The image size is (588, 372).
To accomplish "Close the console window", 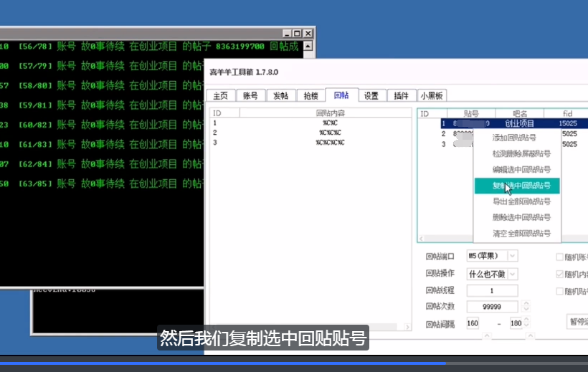I will pyautogui.click(x=308, y=34).
